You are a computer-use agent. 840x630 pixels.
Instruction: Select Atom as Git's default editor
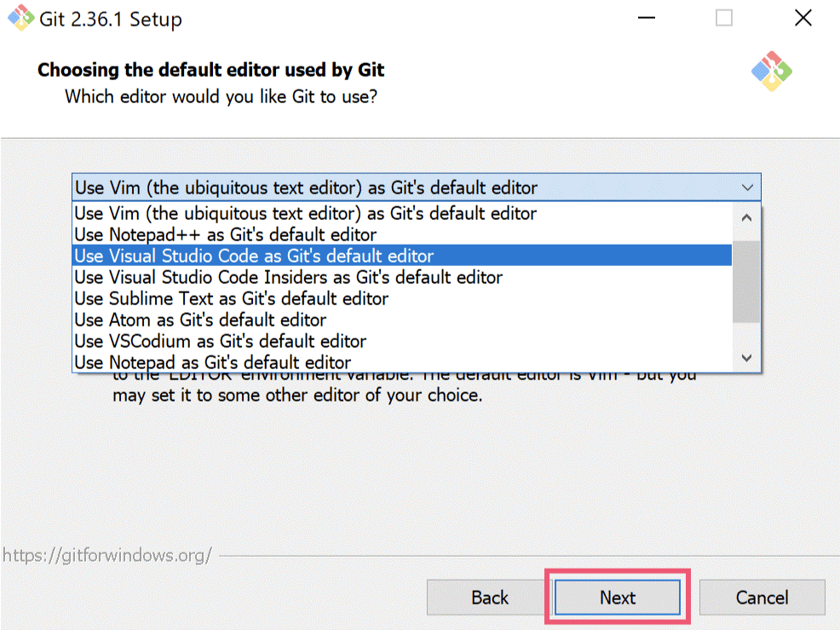(200, 320)
